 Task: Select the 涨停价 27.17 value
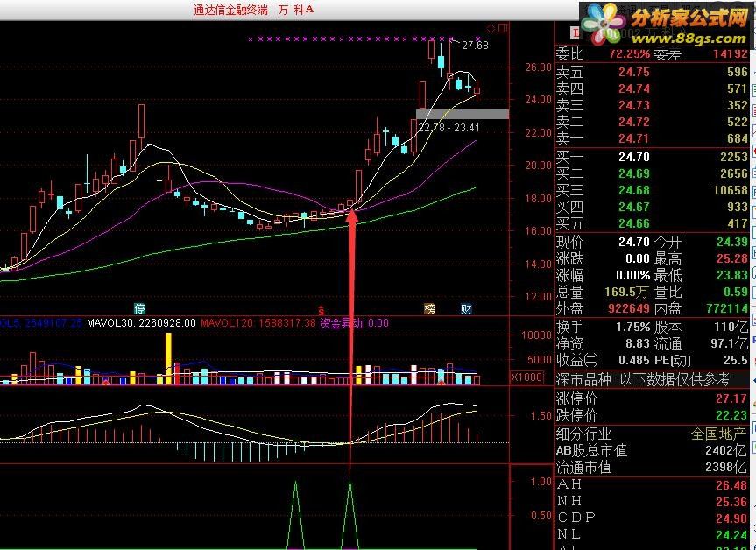point(731,399)
